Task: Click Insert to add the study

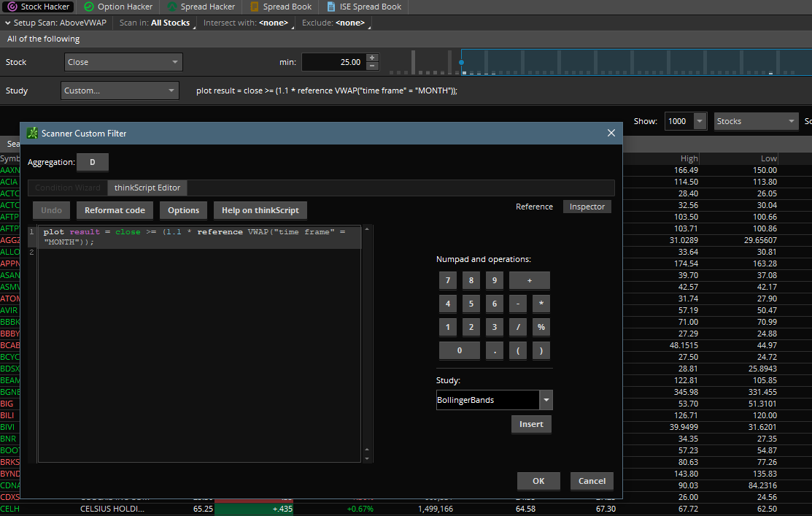Action: click(x=531, y=424)
